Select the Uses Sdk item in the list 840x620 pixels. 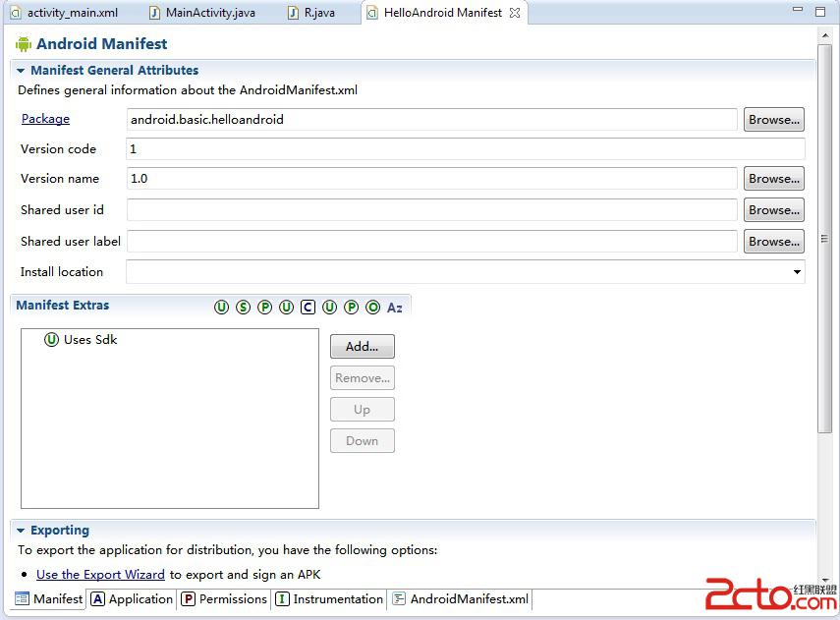tap(81, 339)
